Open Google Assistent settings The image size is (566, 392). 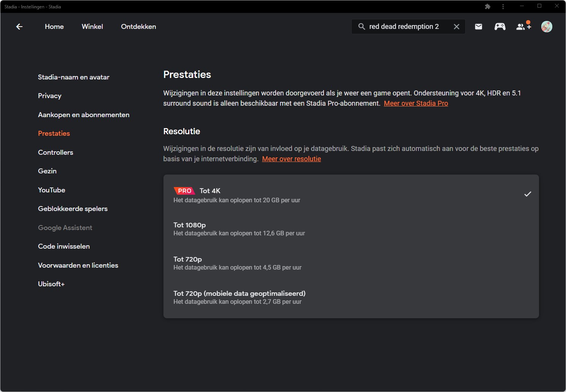[x=65, y=228]
